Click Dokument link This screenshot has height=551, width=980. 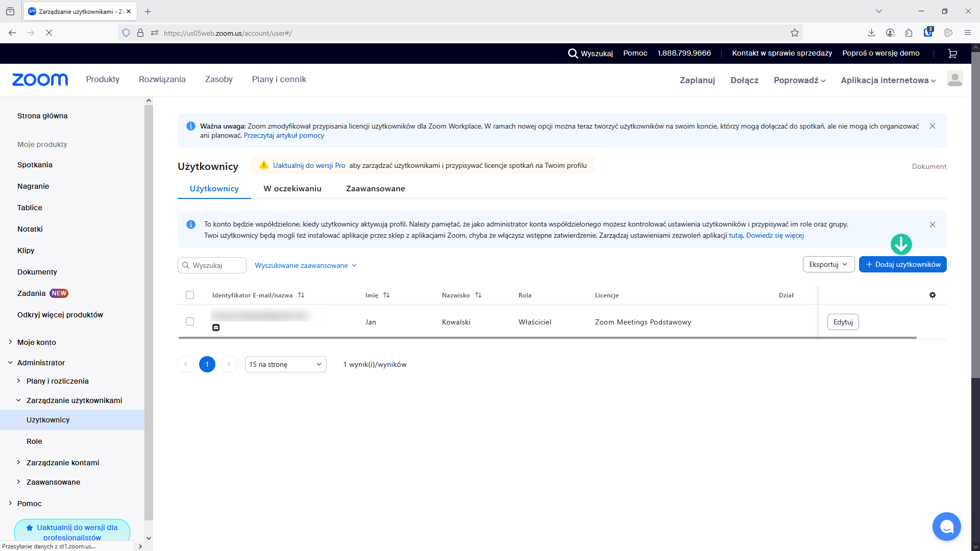point(929,166)
